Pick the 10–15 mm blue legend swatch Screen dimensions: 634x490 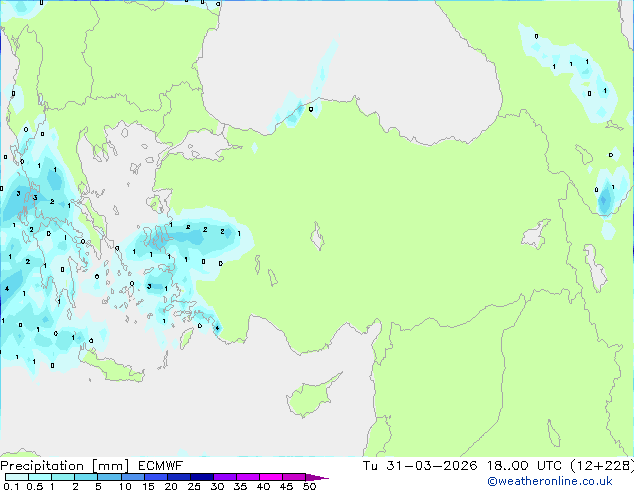pos(133,477)
